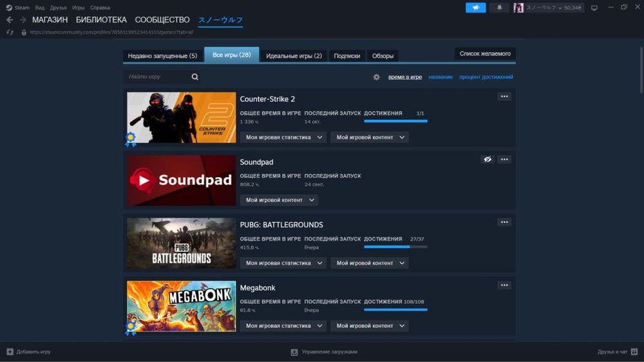Click the Friends and chat icon
Screen dimensions: 644x362
[634, 352]
